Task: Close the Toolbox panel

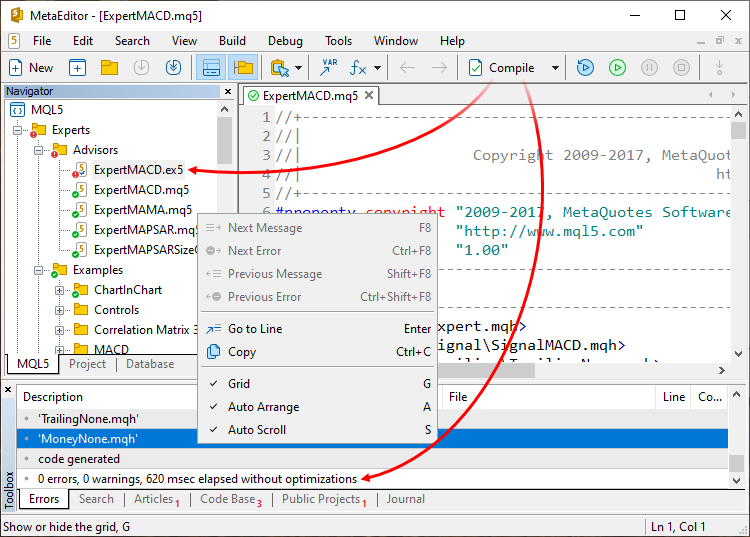Action: click(x=8, y=390)
